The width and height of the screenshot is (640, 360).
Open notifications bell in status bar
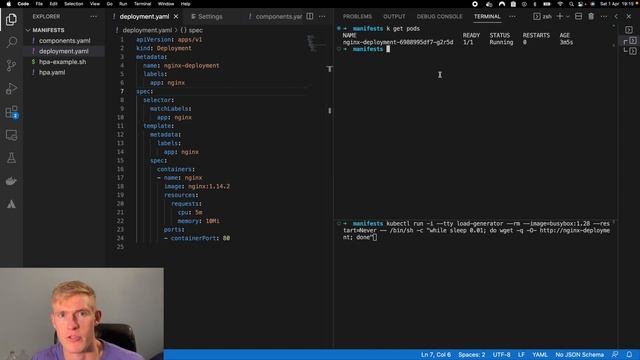point(629,355)
